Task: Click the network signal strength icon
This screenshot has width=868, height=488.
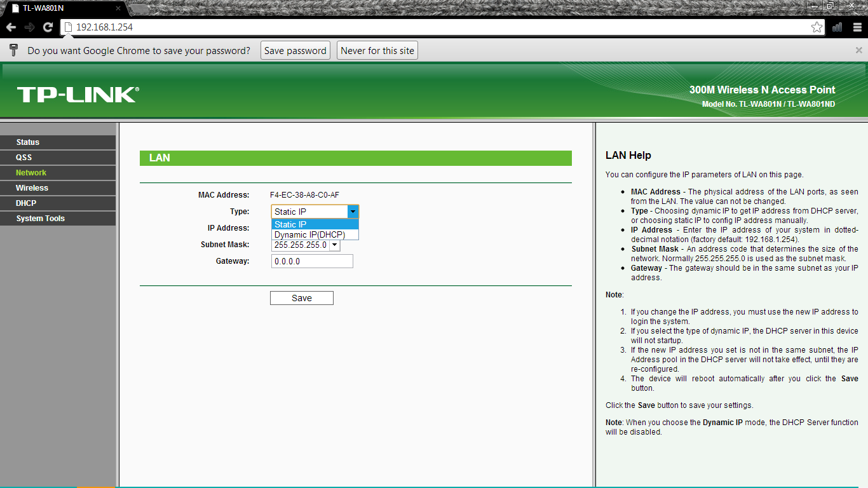Action: 837,27
